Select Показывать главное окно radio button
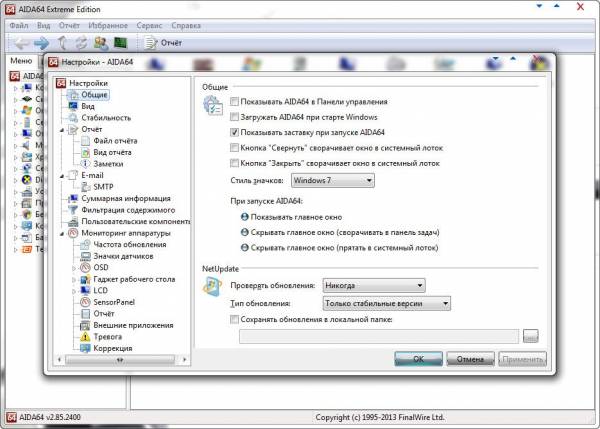This screenshot has width=600, height=429. point(245,217)
